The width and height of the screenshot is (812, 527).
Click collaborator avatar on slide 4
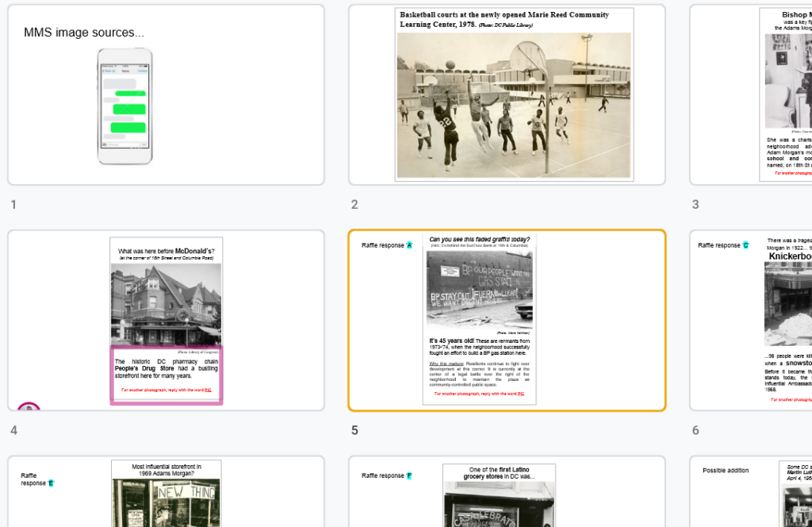pyautogui.click(x=29, y=406)
